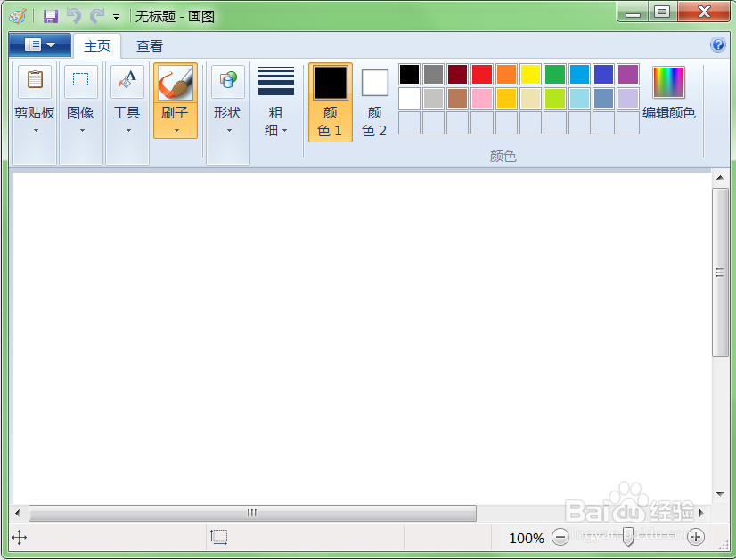Click the 粗细 line thickness icon
The height and width of the screenshot is (560, 736).
(x=276, y=81)
